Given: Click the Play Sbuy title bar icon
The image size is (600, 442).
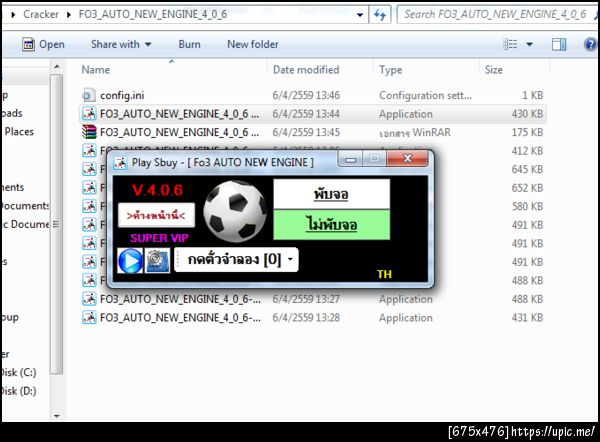Looking at the screenshot, I should coord(120,163).
